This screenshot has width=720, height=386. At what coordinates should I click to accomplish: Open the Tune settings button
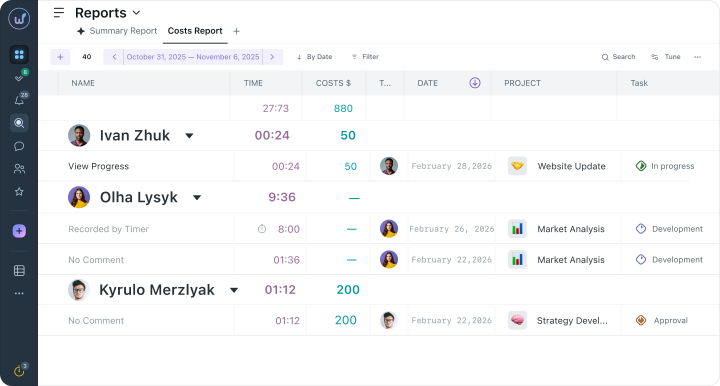[x=666, y=57]
